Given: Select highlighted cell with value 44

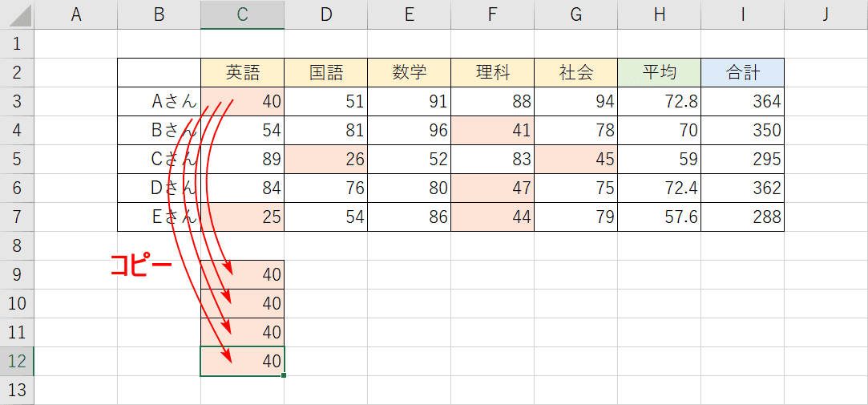Looking at the screenshot, I should 493,217.
